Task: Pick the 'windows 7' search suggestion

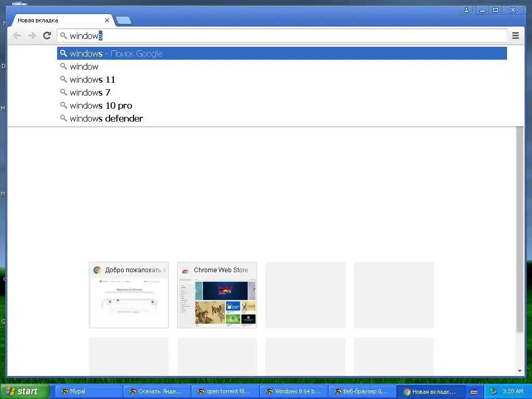Action: point(282,92)
